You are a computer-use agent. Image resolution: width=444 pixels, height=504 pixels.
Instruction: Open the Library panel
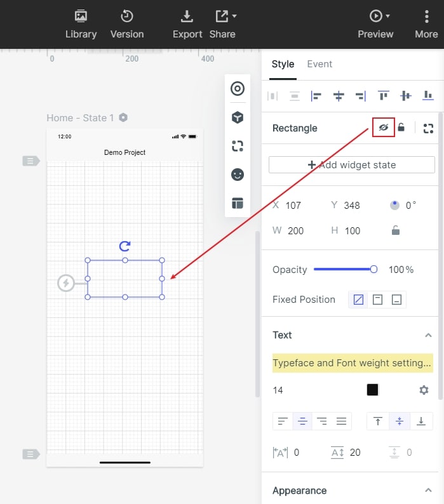[x=81, y=24]
